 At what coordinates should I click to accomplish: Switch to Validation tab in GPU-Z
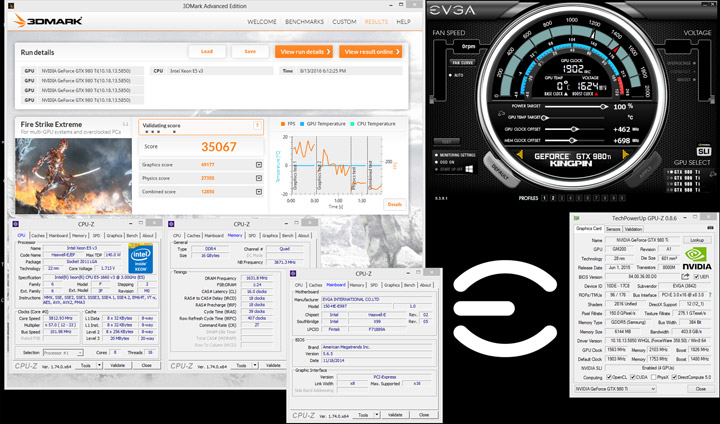633,229
